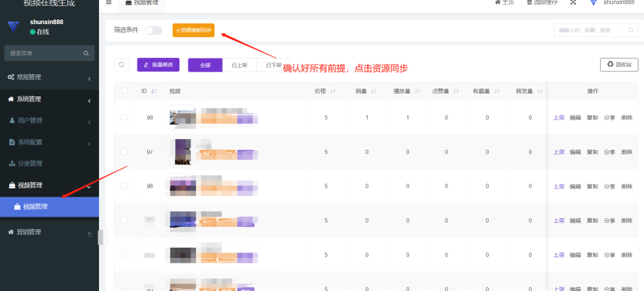Focus the ID/标题/标签 search input

(x=595, y=30)
